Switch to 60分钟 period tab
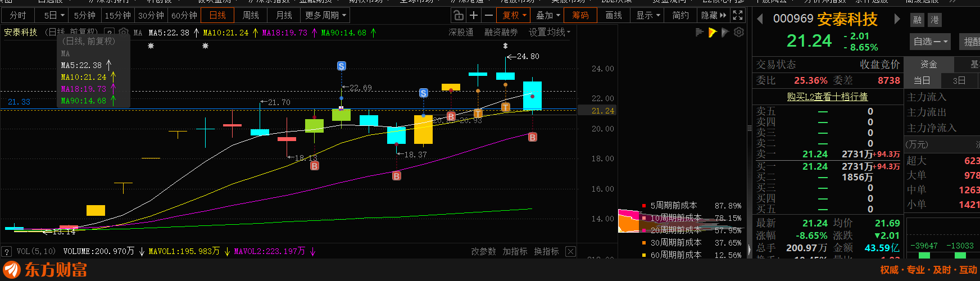980x281 pixels. click(184, 15)
